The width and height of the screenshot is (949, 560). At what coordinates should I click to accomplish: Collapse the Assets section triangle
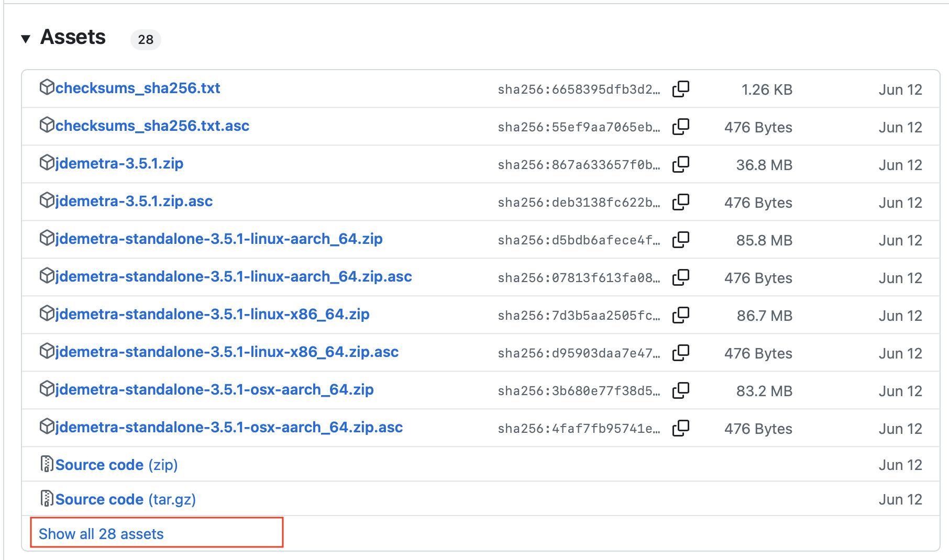pos(26,39)
